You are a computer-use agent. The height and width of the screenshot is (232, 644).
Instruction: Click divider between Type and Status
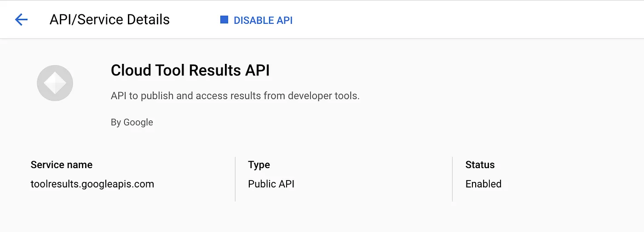(452, 179)
